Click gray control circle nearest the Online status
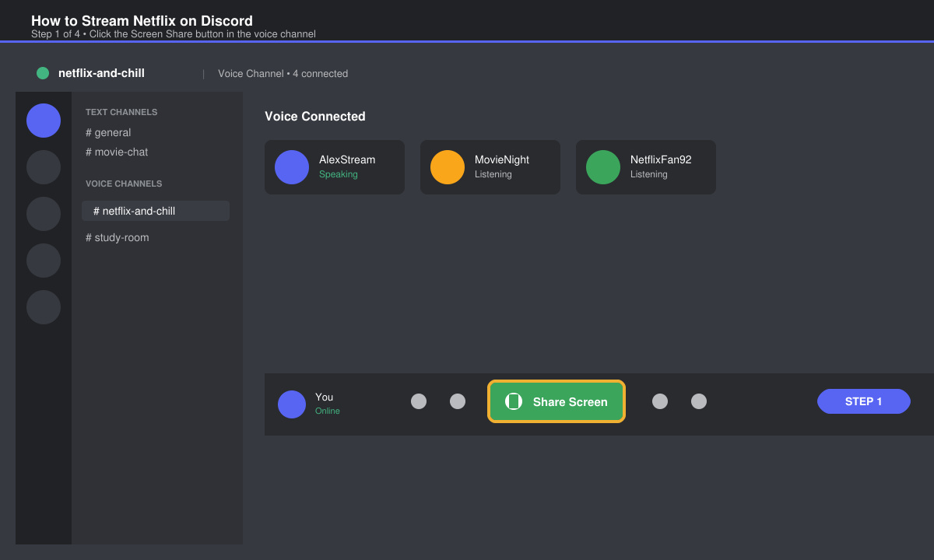This screenshot has height=560, width=934. click(x=419, y=401)
